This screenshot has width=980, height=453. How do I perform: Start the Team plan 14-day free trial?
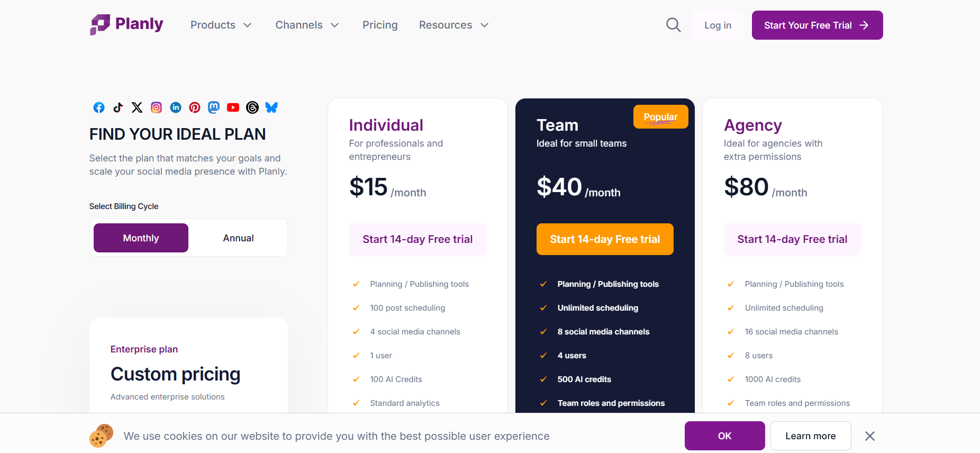click(x=605, y=239)
